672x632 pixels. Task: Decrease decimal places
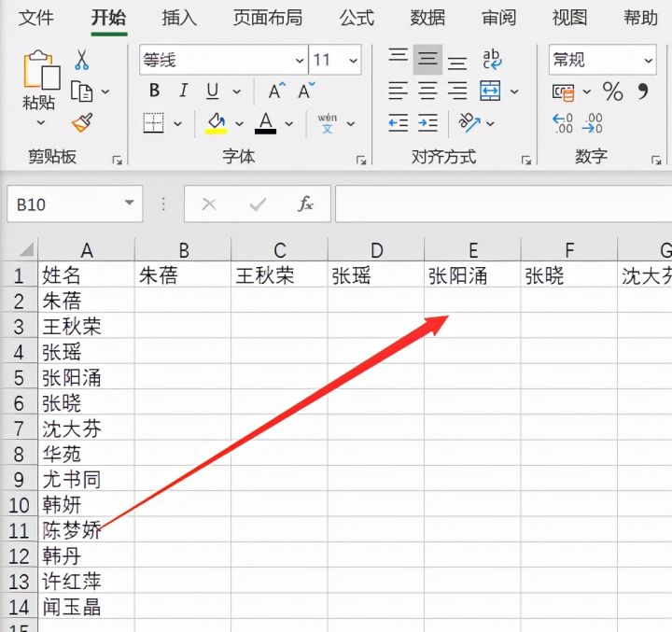point(593,123)
